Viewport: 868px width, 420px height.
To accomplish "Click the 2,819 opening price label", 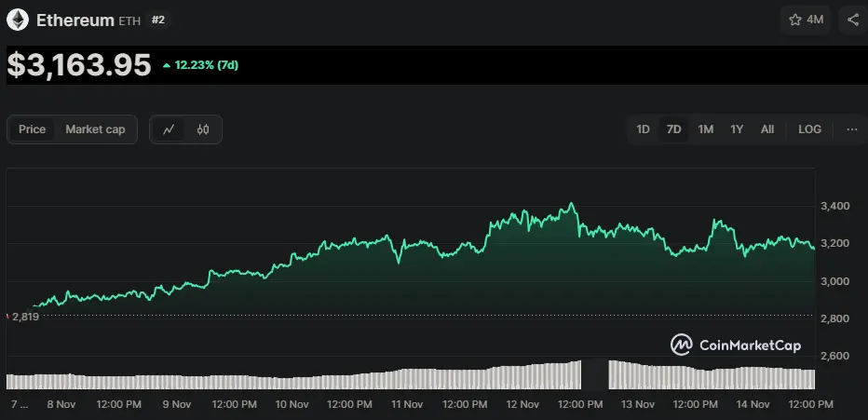I will point(24,317).
